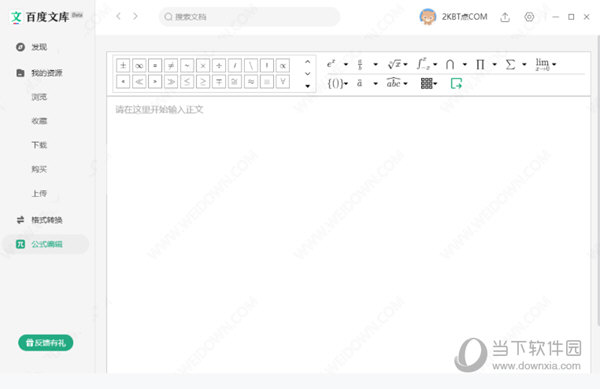Screen dimensions: 600x389
Task: Insert the multiplication × symbol
Action: pyautogui.click(x=203, y=65)
